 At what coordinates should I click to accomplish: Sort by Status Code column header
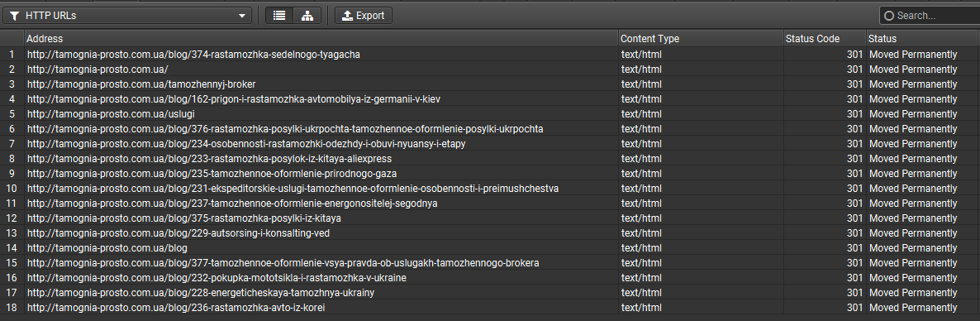point(825,39)
